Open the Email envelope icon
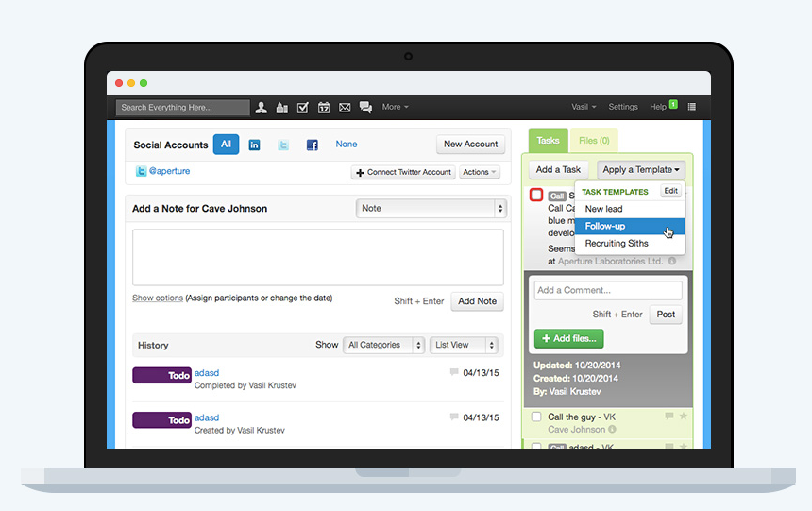The height and width of the screenshot is (511, 812). [x=345, y=108]
